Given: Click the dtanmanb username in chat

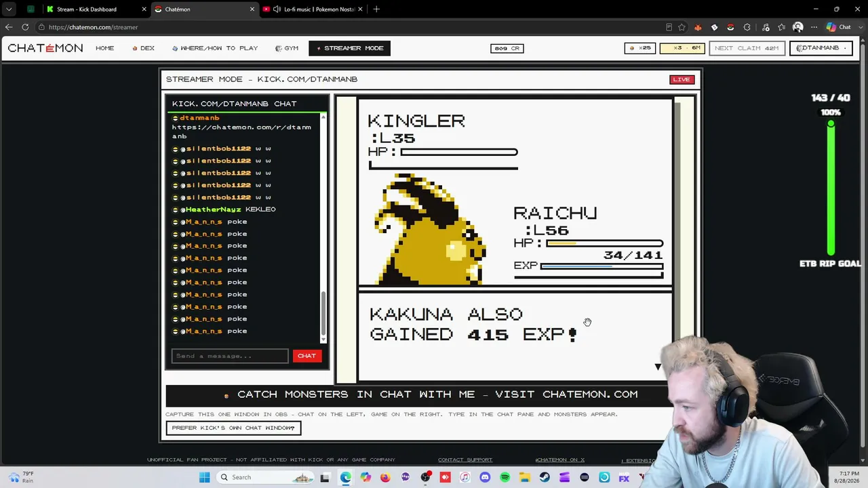Looking at the screenshot, I should (199, 118).
